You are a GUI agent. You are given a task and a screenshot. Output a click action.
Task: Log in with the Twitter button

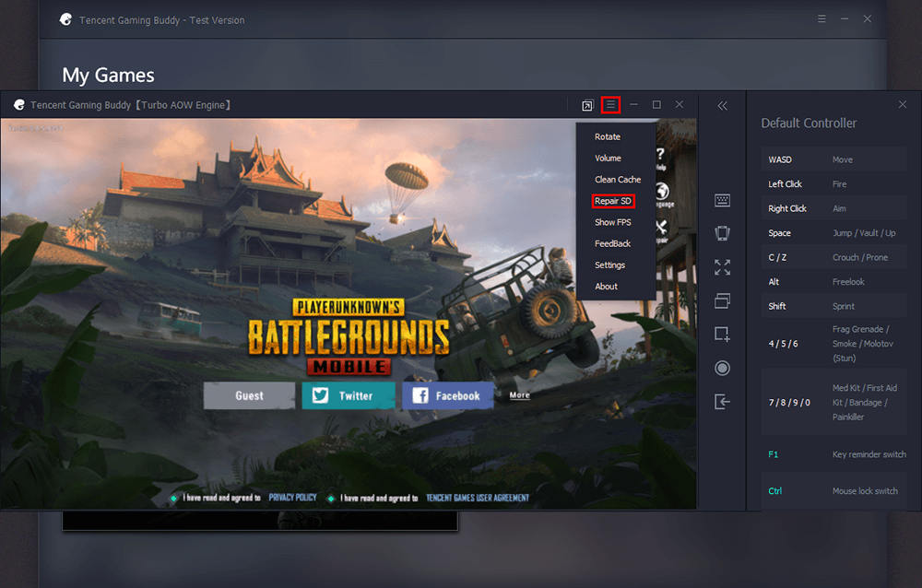[x=349, y=395]
